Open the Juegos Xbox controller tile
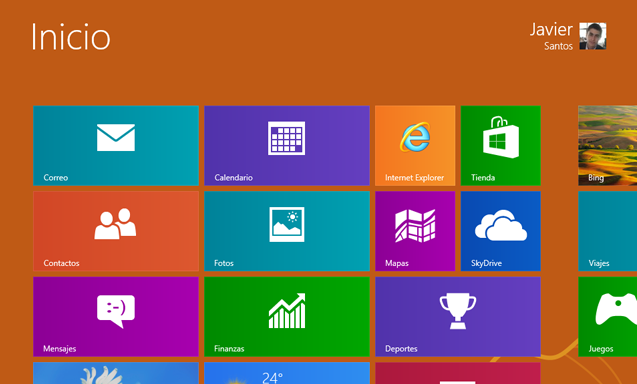The height and width of the screenshot is (384, 637). click(608, 317)
